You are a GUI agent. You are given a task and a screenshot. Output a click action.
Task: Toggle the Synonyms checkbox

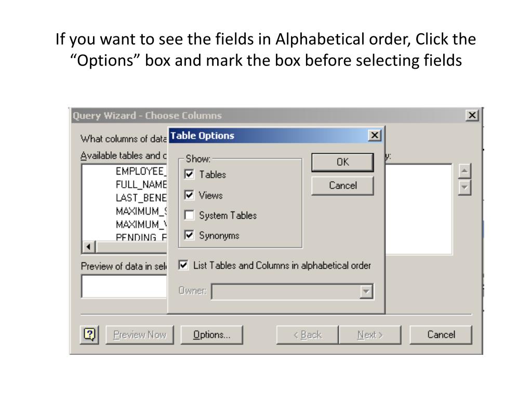click(x=189, y=235)
